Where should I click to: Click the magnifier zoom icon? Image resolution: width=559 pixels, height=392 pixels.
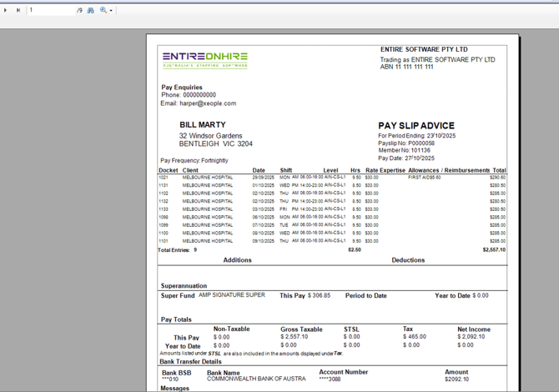tap(103, 10)
